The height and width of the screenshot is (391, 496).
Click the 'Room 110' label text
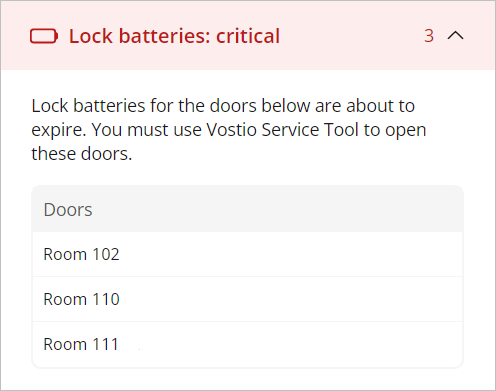(x=81, y=299)
